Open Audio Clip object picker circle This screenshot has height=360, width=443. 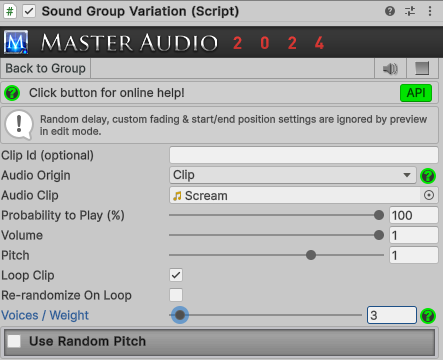click(x=429, y=195)
